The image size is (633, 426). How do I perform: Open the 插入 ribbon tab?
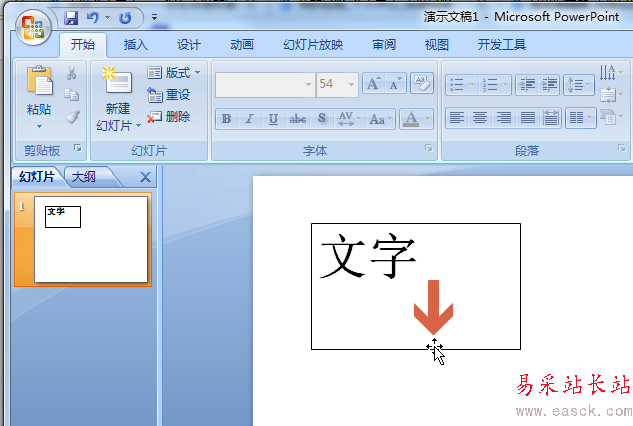(136, 44)
